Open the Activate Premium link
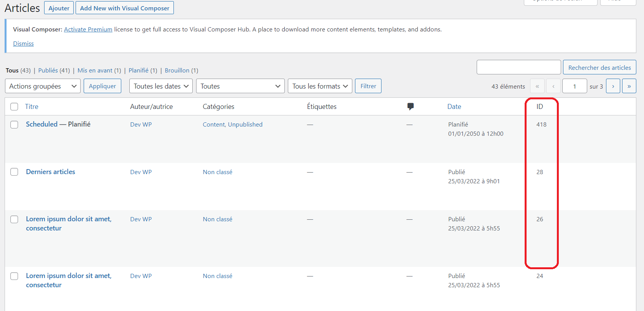This screenshot has height=311, width=644. click(x=88, y=30)
